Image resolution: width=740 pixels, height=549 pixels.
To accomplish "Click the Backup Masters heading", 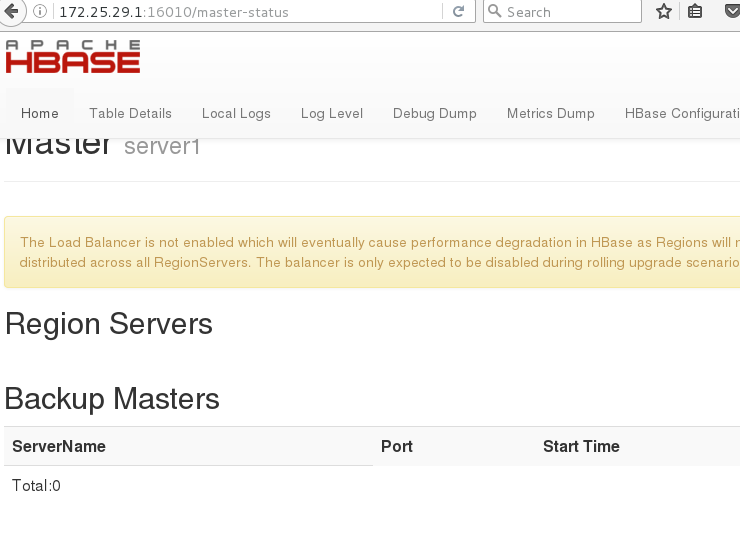I will (x=112, y=399).
